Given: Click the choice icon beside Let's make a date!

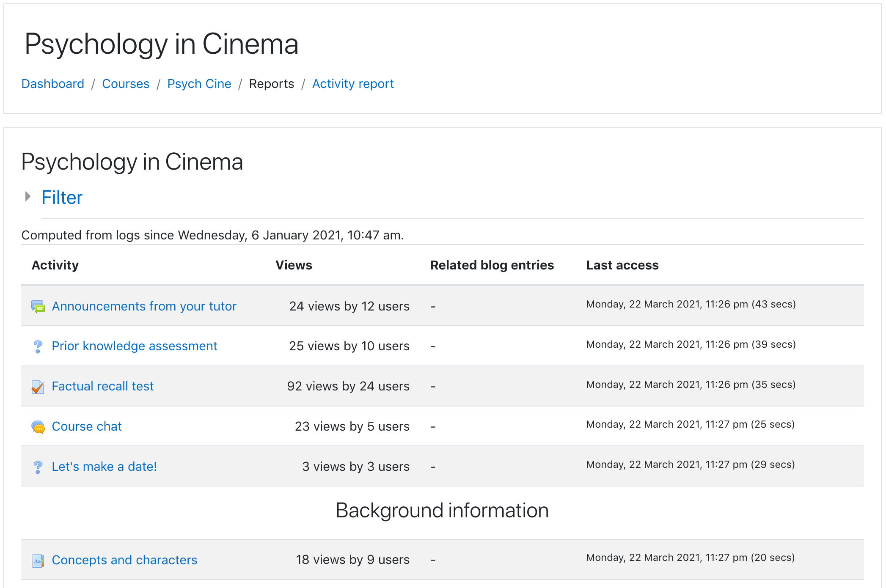Looking at the screenshot, I should pos(38,467).
